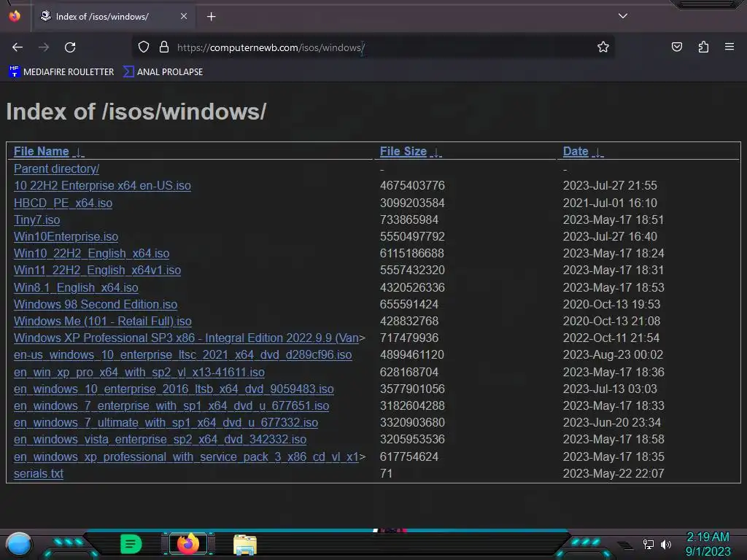Click date 2020-Oct-13 19:53
Screen dimensions: 747x560
pyautogui.click(x=611, y=304)
